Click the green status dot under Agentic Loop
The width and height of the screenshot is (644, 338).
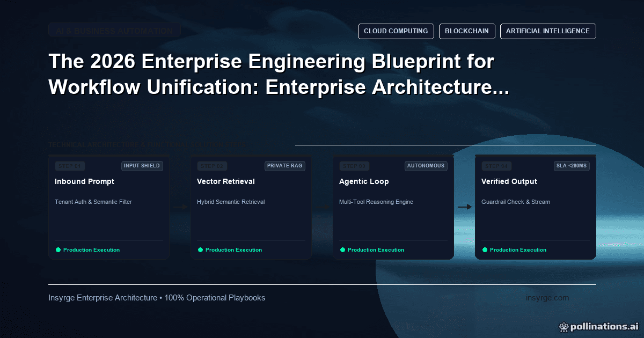click(342, 249)
